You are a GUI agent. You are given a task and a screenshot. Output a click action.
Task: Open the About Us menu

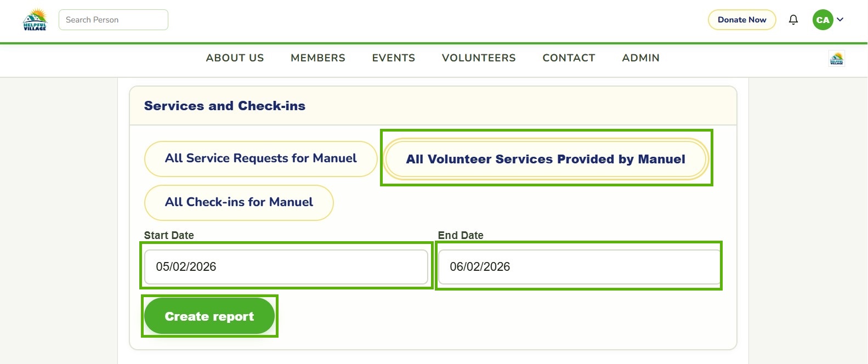235,58
